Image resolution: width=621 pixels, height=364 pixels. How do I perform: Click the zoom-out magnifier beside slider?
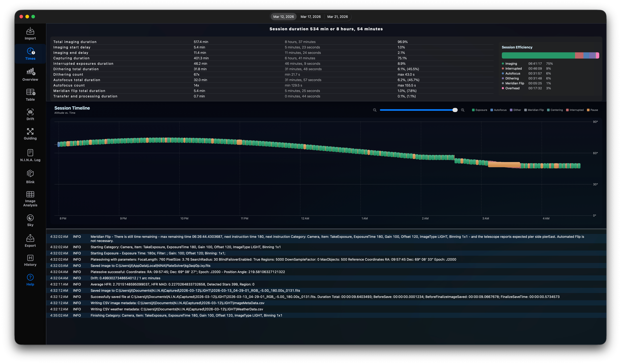coord(375,110)
